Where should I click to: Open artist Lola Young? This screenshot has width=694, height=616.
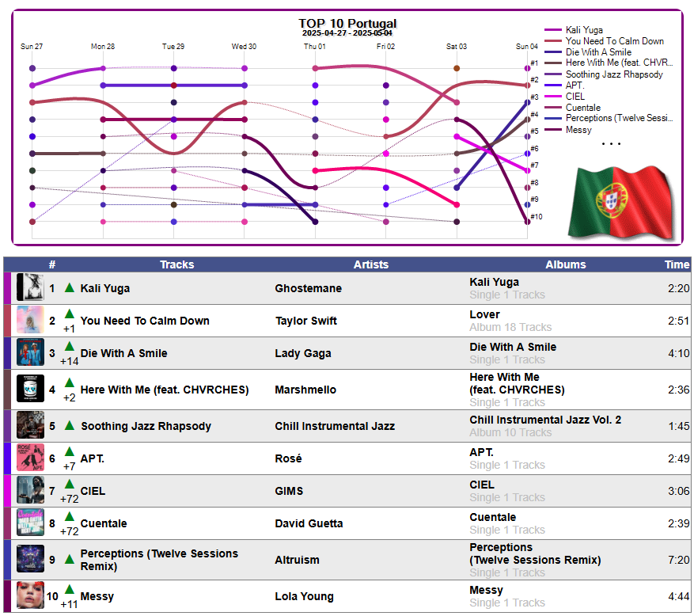click(x=304, y=596)
